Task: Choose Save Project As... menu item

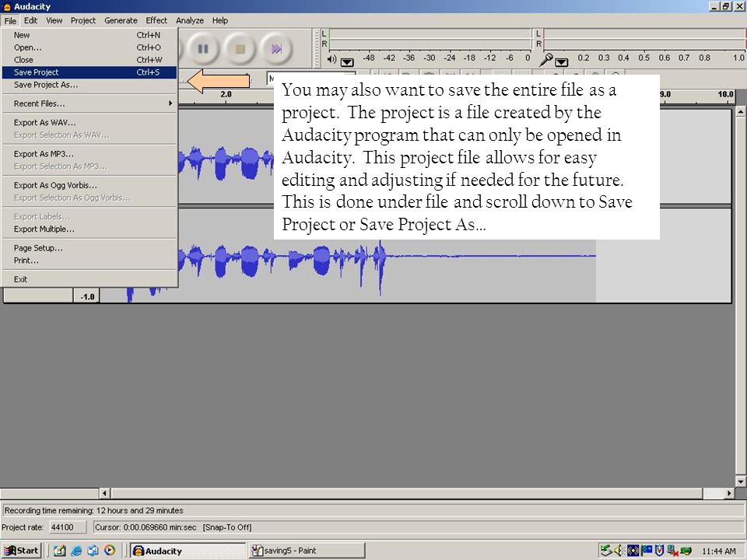Action: (89, 85)
